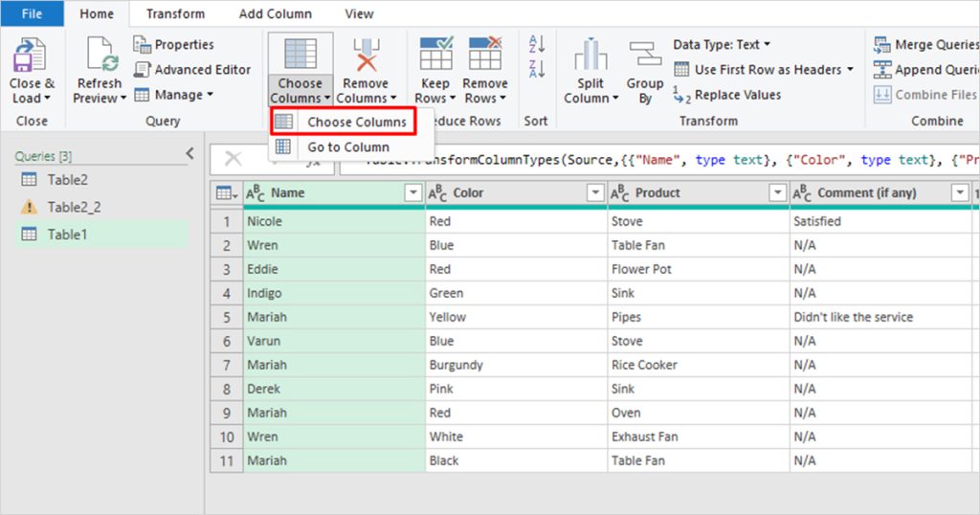This screenshot has height=515, width=980.
Task: Click the Exhaust Fan cell
Action: [698, 437]
